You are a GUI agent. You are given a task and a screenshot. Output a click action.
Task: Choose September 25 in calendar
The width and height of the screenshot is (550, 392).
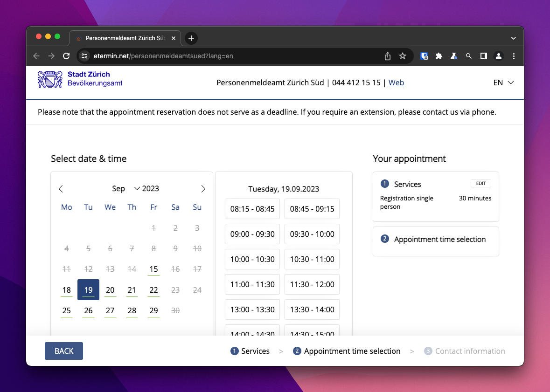tap(67, 310)
